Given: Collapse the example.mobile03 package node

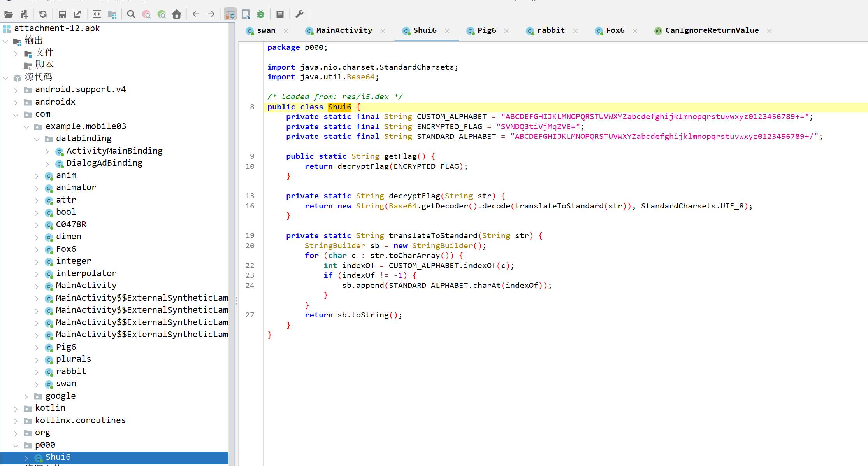Looking at the screenshot, I should pos(26,127).
